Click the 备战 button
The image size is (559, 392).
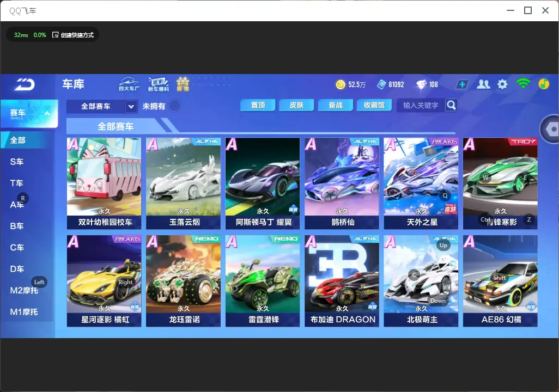[x=336, y=105]
